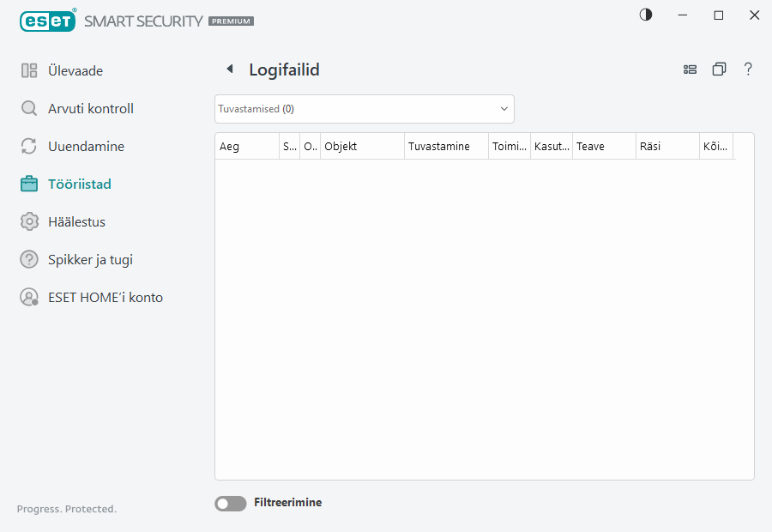The height and width of the screenshot is (532, 772).
Task: Enable the Filtreerimine switch
Action: click(x=230, y=503)
